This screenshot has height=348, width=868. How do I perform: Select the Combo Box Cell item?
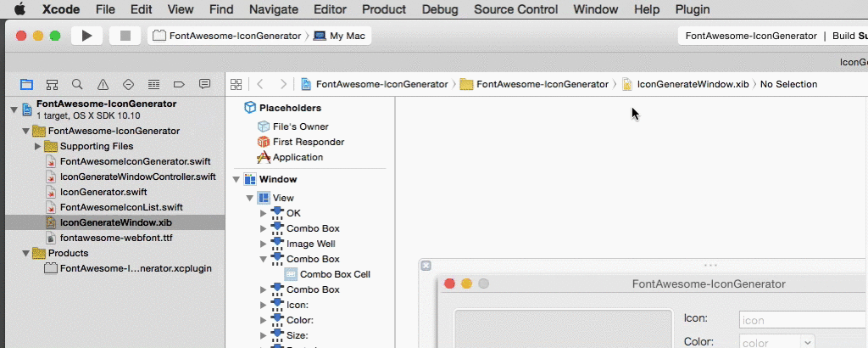point(328,274)
